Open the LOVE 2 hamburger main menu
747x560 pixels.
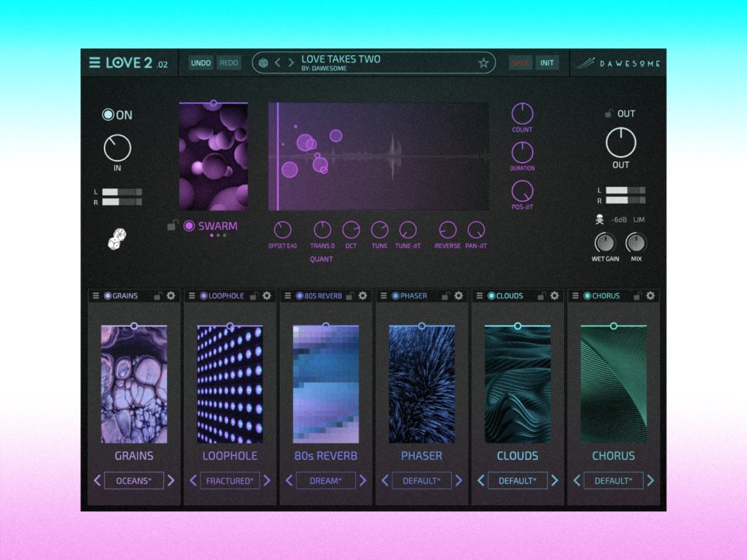[x=94, y=63]
